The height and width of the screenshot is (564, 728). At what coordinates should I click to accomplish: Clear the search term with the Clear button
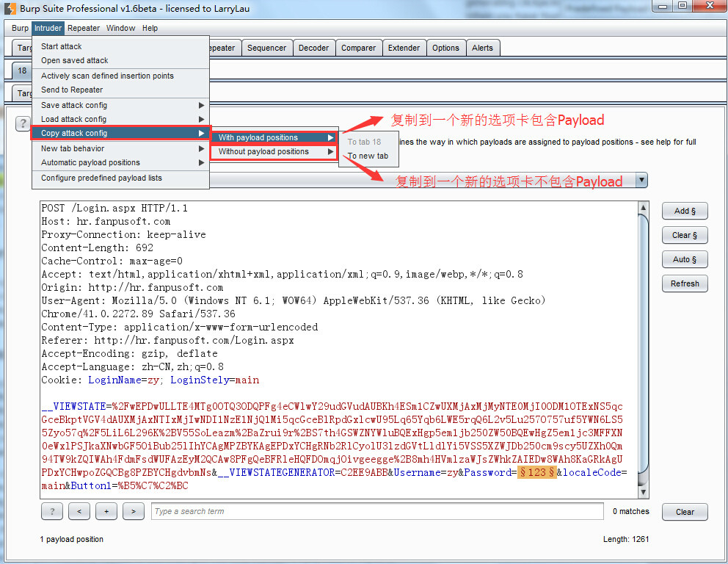(x=685, y=512)
